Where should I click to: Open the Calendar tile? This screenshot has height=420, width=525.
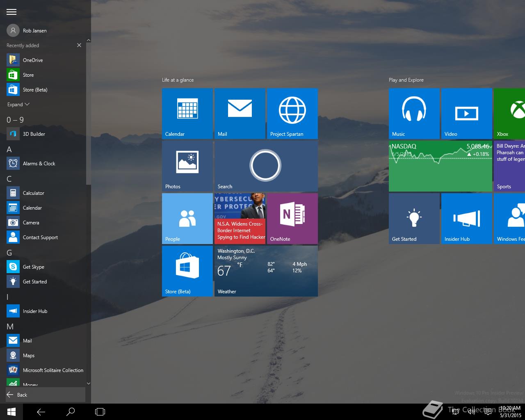point(187,114)
